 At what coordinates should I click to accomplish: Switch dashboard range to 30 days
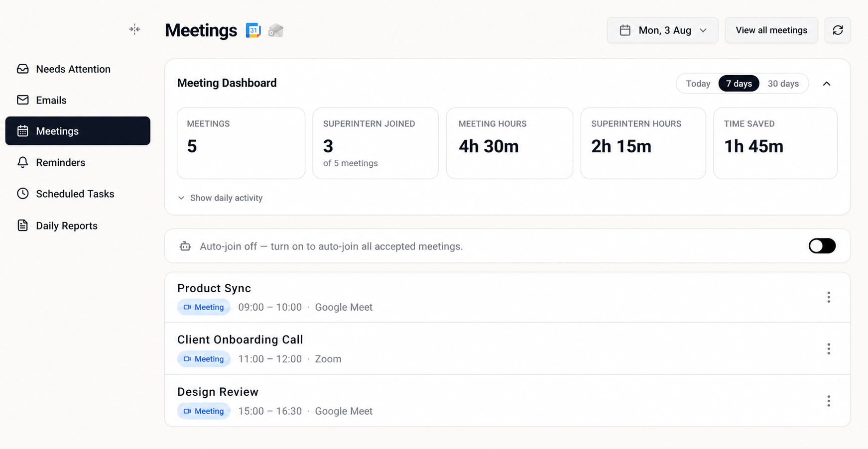point(783,84)
